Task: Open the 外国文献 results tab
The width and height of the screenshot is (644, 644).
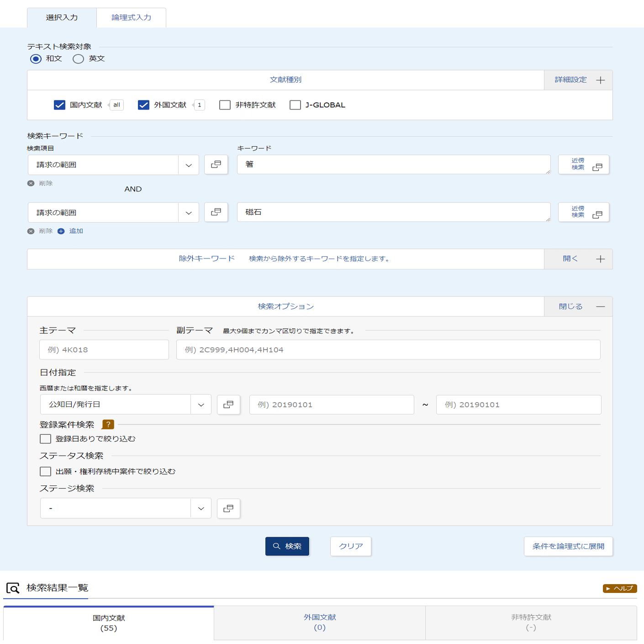Action: (319, 622)
